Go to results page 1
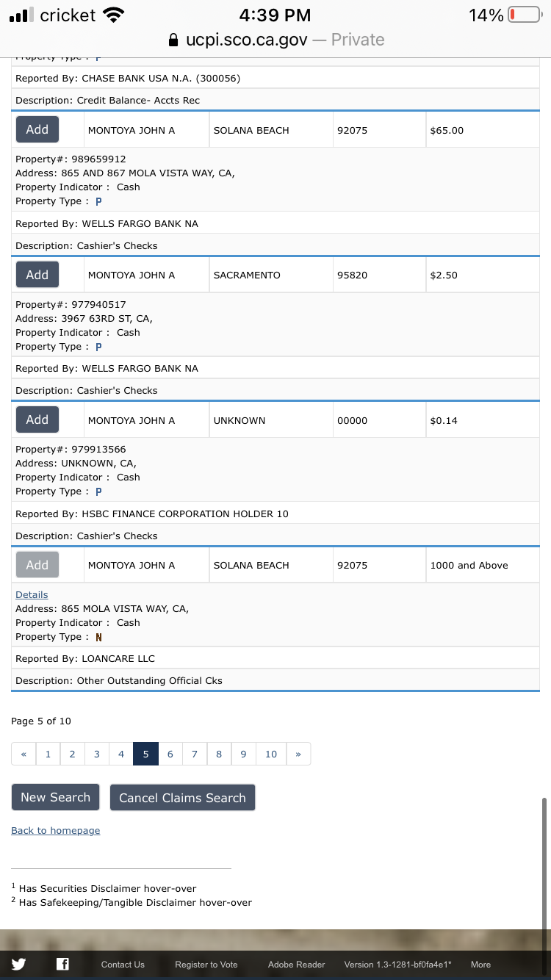The width and height of the screenshot is (551, 980). 48,754
